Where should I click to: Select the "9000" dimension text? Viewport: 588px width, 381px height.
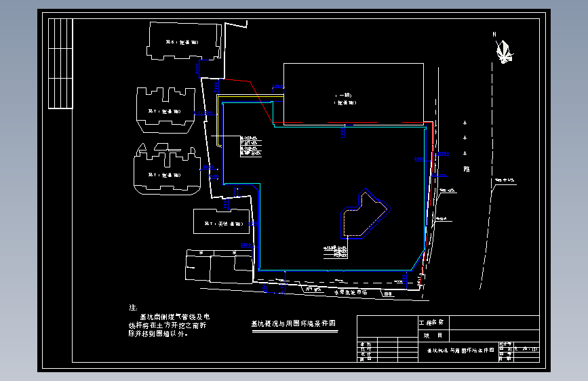pyautogui.click(x=197, y=68)
